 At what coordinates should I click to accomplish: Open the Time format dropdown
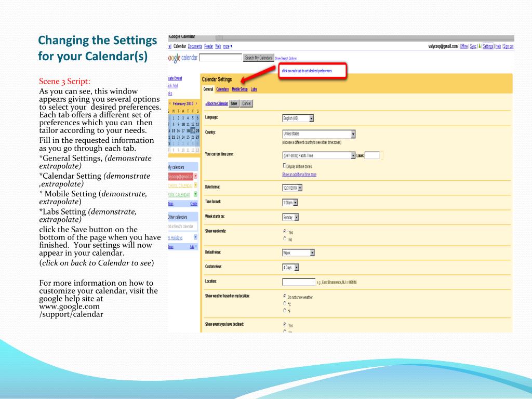point(290,203)
